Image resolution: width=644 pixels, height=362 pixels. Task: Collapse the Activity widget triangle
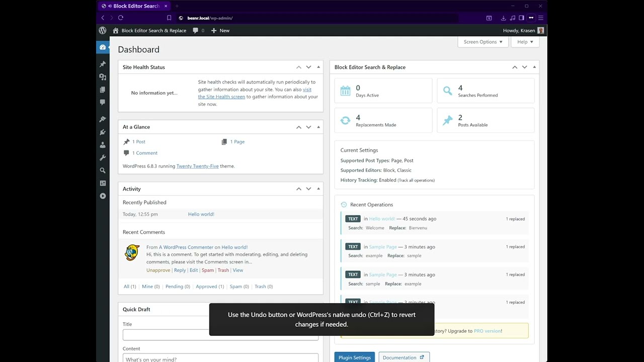pos(318,189)
